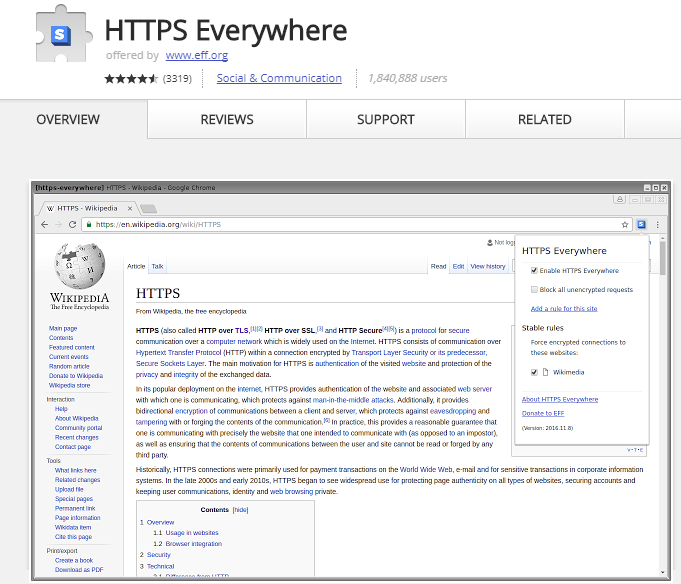The image size is (681, 584).
Task: Click man-in-the-middle attacks link
Action: (353, 400)
